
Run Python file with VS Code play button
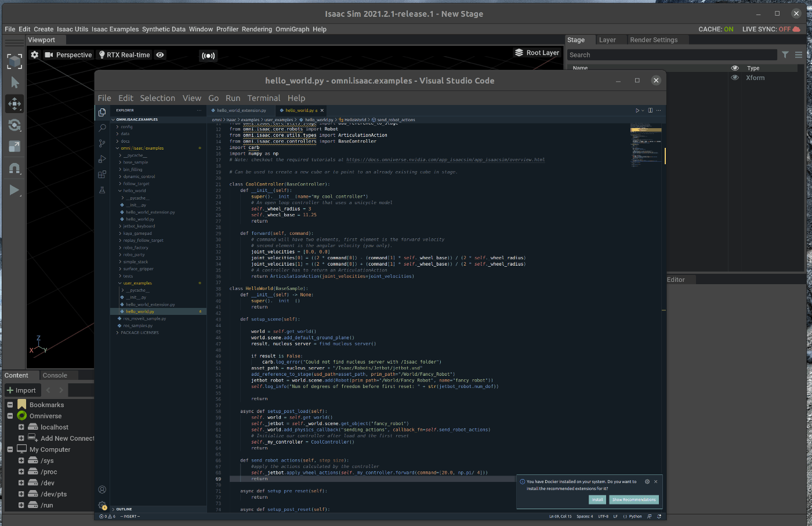coord(637,110)
